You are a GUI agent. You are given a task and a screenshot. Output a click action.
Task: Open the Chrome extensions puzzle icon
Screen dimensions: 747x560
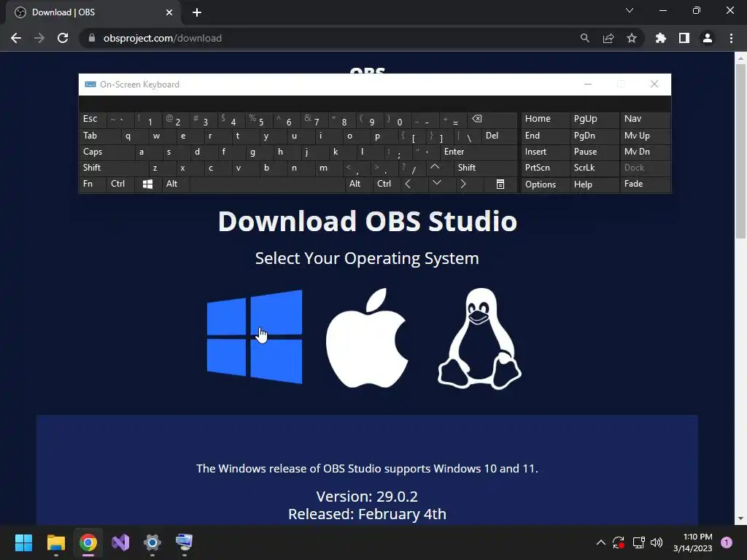pos(661,38)
